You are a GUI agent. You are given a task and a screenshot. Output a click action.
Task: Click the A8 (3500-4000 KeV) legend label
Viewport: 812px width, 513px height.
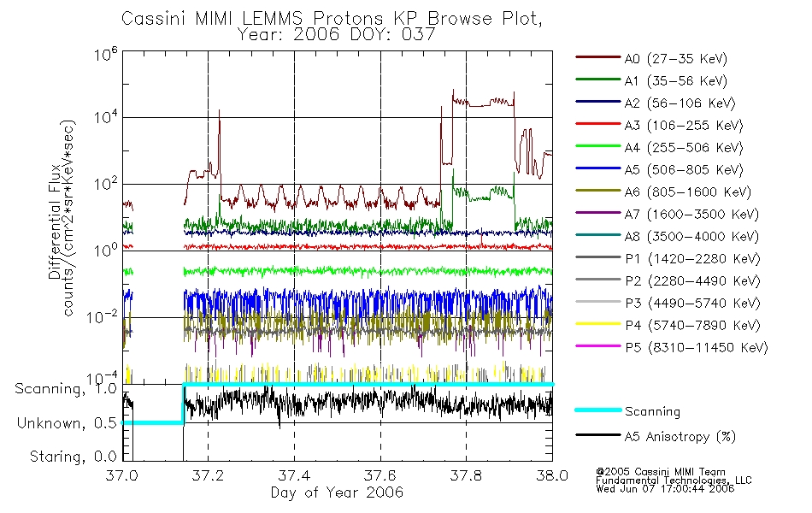(x=691, y=237)
